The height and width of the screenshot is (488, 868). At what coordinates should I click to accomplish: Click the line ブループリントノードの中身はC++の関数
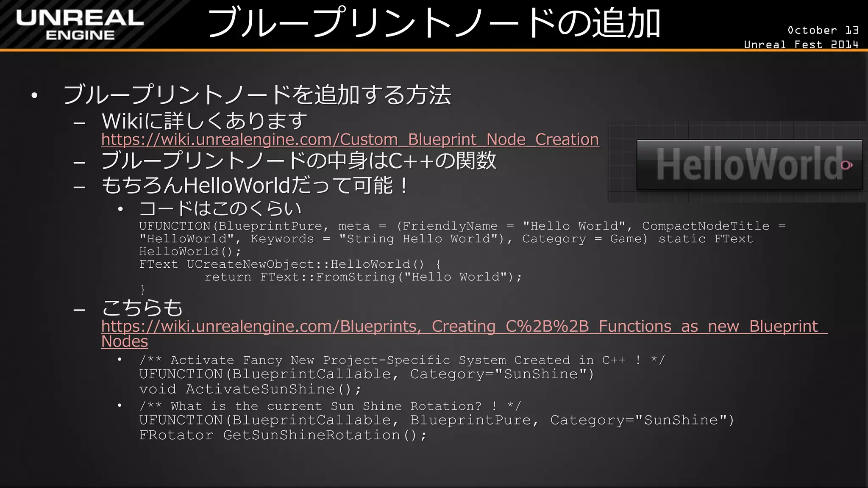(299, 161)
